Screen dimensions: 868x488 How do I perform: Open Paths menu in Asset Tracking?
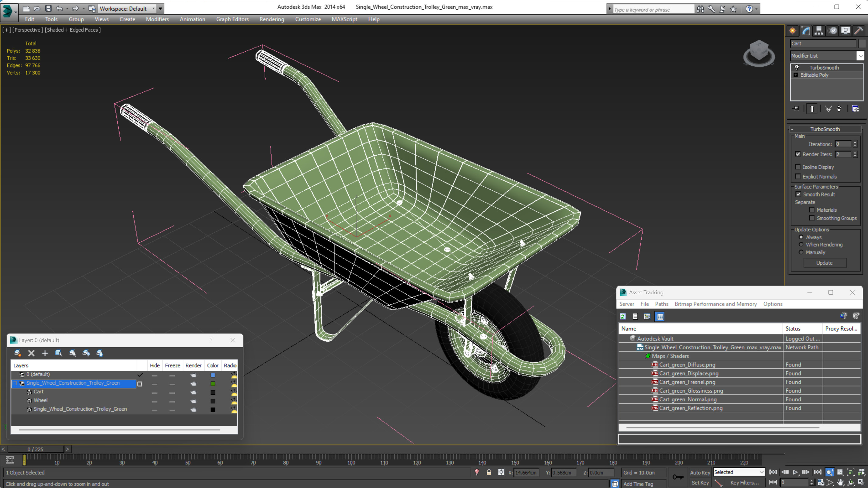point(661,304)
